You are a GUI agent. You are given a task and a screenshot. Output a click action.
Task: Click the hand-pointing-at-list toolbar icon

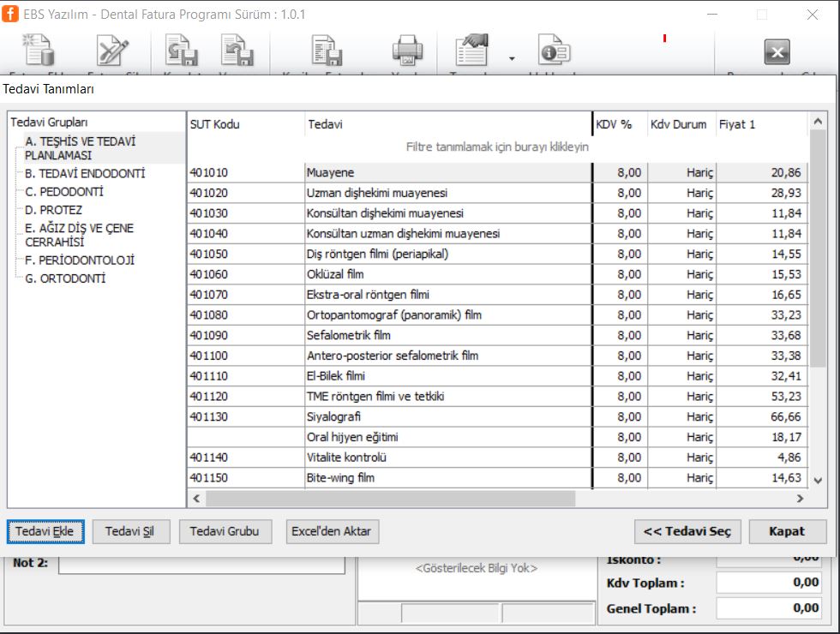472,51
